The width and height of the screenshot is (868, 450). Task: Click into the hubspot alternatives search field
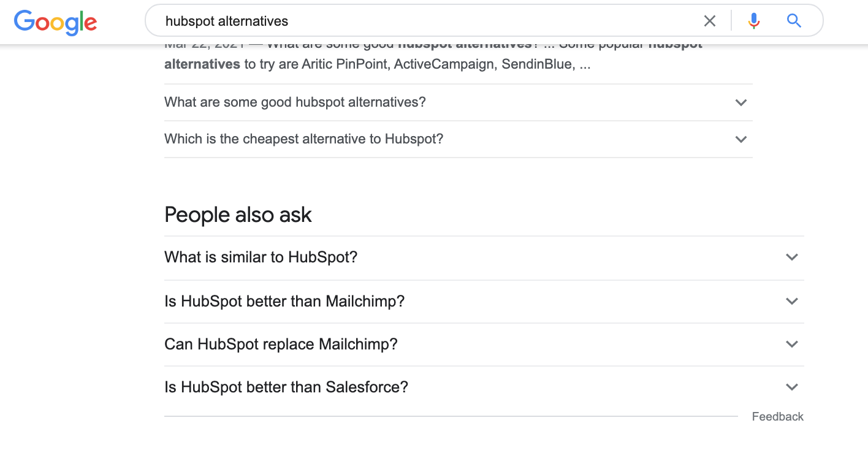pos(429,21)
